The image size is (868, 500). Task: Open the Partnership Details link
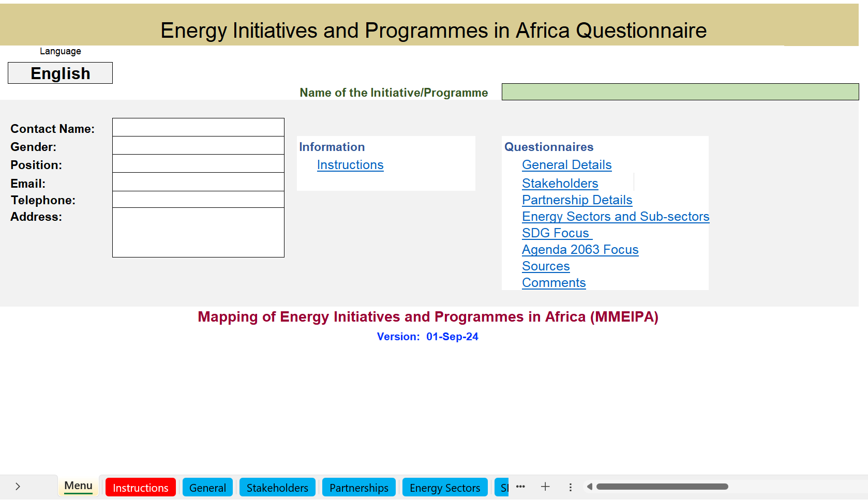[577, 200]
